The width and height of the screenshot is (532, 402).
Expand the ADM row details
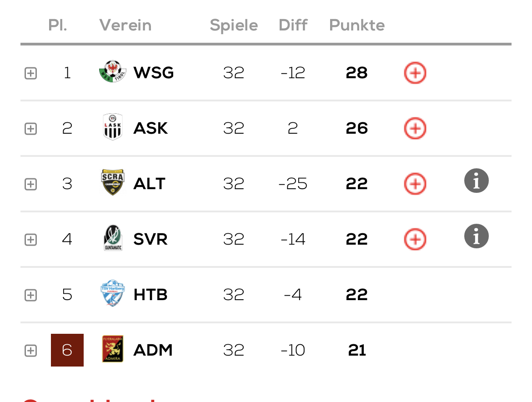(30, 351)
